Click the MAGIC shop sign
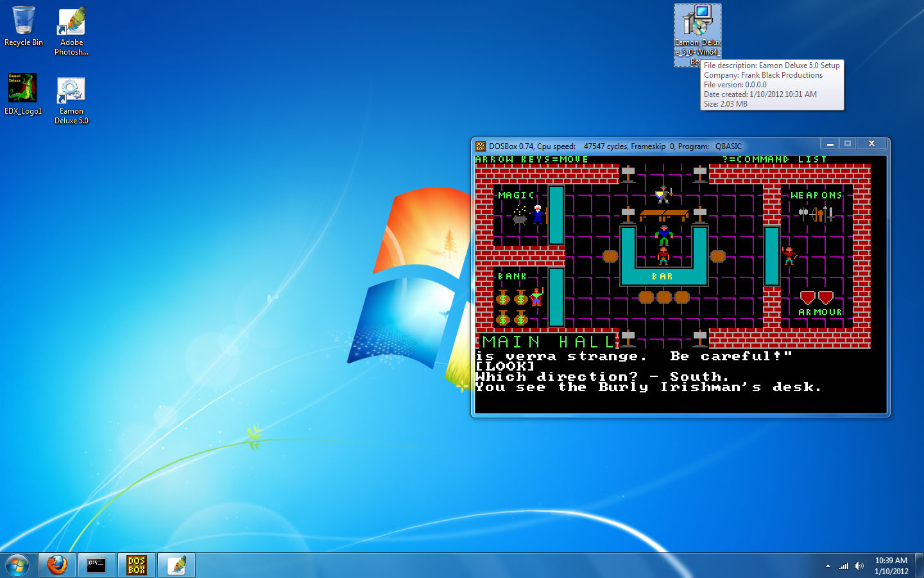The width and height of the screenshot is (924, 578). click(516, 195)
